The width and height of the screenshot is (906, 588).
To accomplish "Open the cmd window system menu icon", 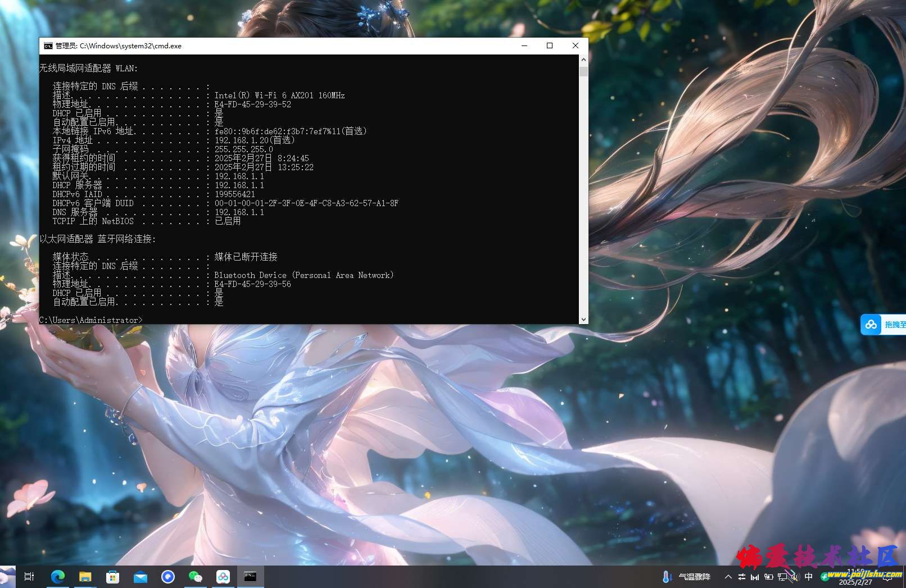I will [48, 46].
